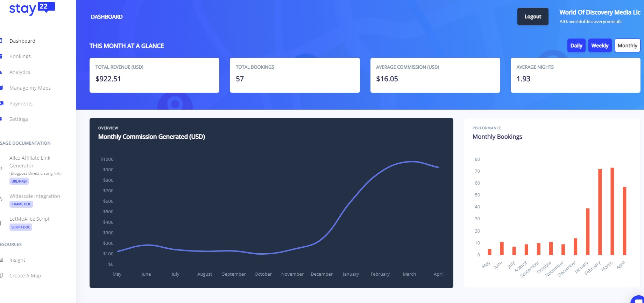Open the Payments section

[21, 104]
